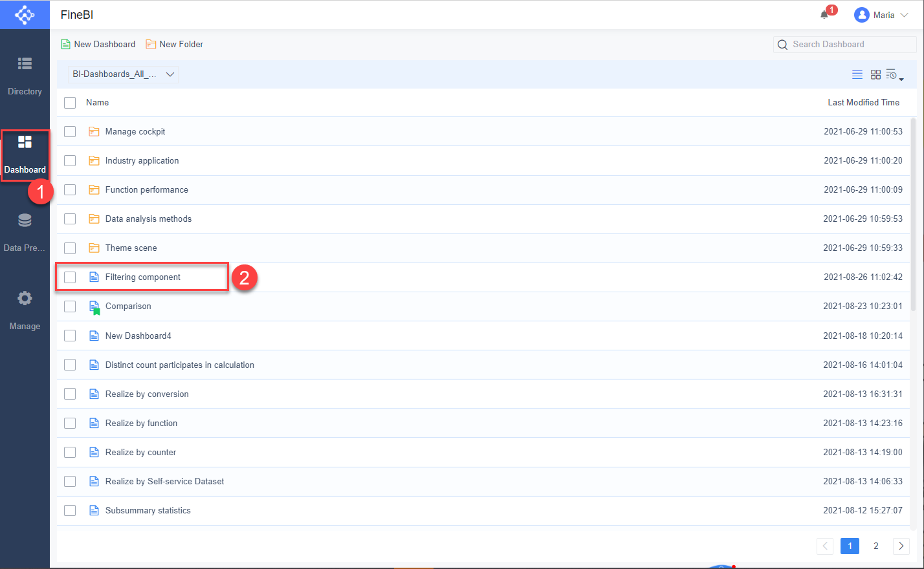Click the Subsummary statistics file icon
This screenshot has height=569, width=924.
(x=94, y=510)
